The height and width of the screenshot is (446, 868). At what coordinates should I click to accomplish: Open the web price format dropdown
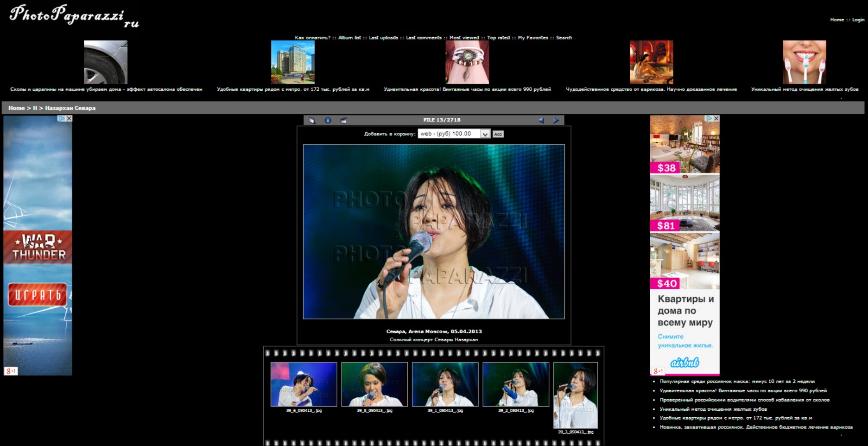click(x=485, y=134)
